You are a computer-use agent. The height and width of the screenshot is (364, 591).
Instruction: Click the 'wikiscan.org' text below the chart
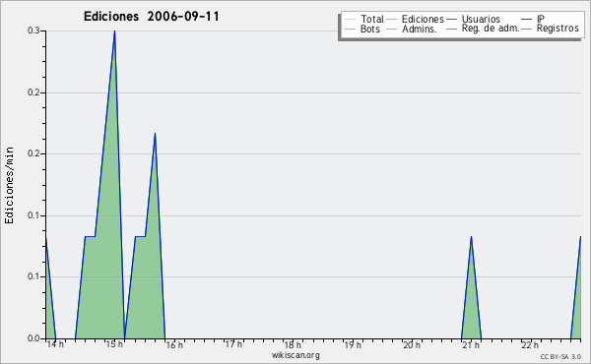tap(295, 355)
